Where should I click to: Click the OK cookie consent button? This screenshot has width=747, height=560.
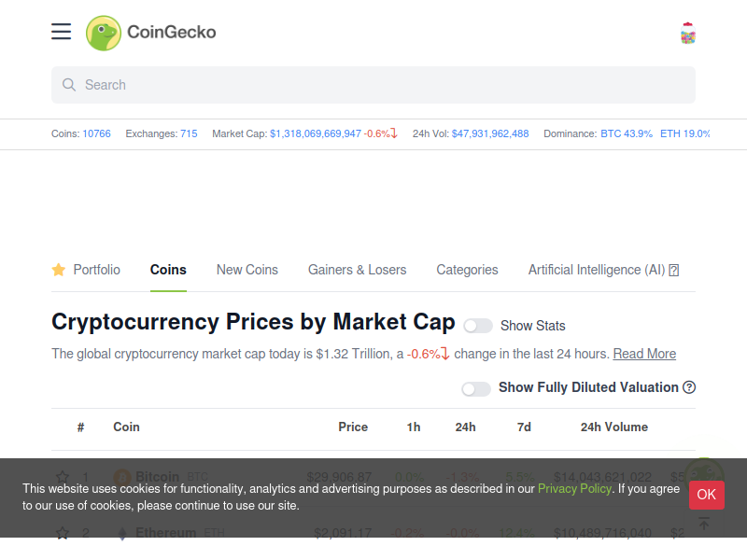pyautogui.click(x=707, y=495)
